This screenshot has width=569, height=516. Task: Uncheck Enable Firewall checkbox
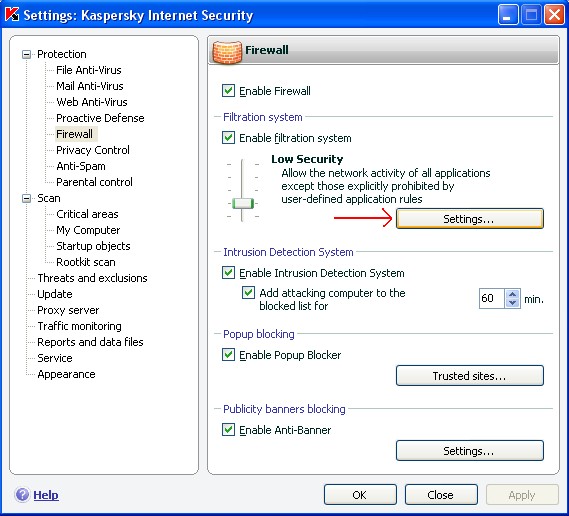click(228, 91)
